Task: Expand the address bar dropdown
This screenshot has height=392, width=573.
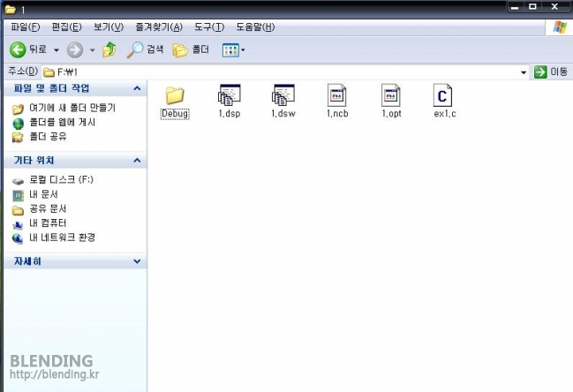Action: [524, 72]
